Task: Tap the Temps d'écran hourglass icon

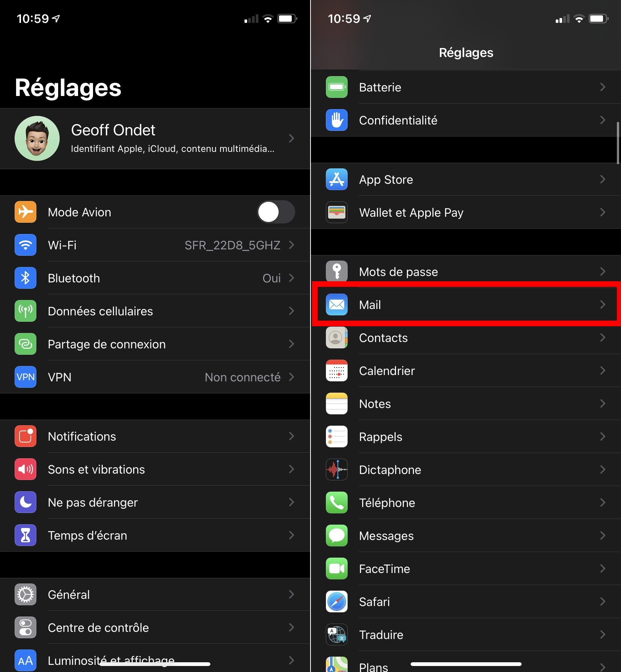Action: (x=25, y=535)
